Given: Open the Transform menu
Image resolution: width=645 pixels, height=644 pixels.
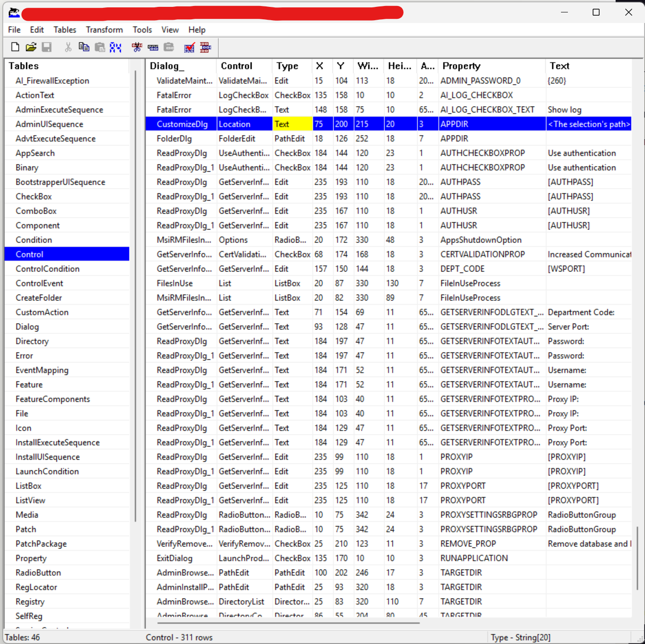Looking at the screenshot, I should coord(104,30).
